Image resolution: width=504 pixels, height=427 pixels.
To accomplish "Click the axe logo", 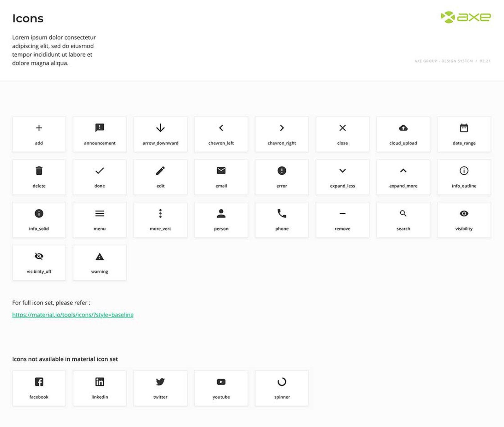I will 466,17.
